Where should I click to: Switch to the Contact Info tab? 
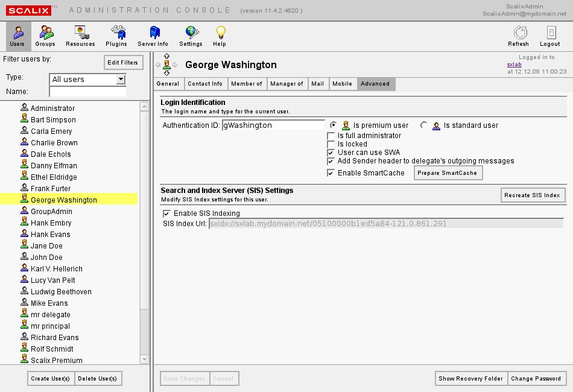tap(205, 84)
